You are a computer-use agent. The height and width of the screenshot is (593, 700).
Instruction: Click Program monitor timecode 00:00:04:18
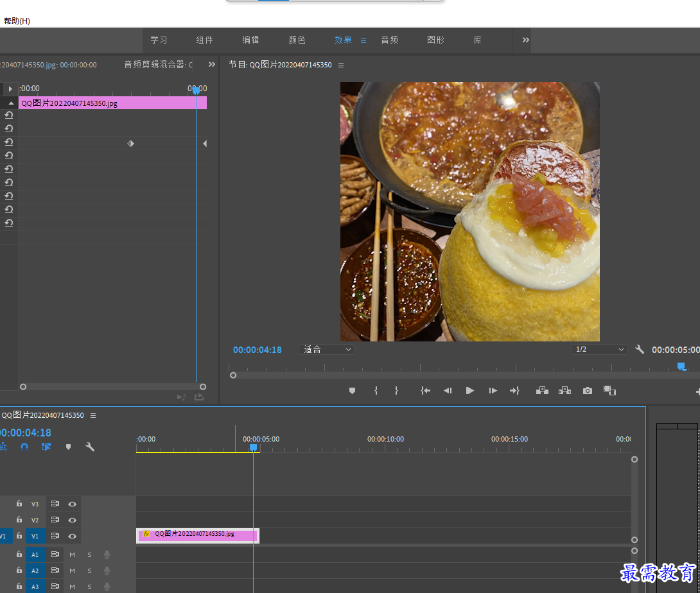[257, 350]
